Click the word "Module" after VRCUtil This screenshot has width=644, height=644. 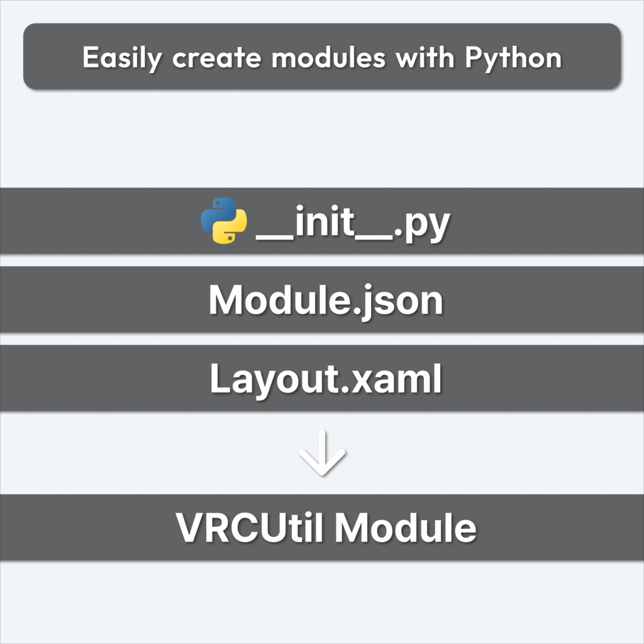tap(406, 528)
